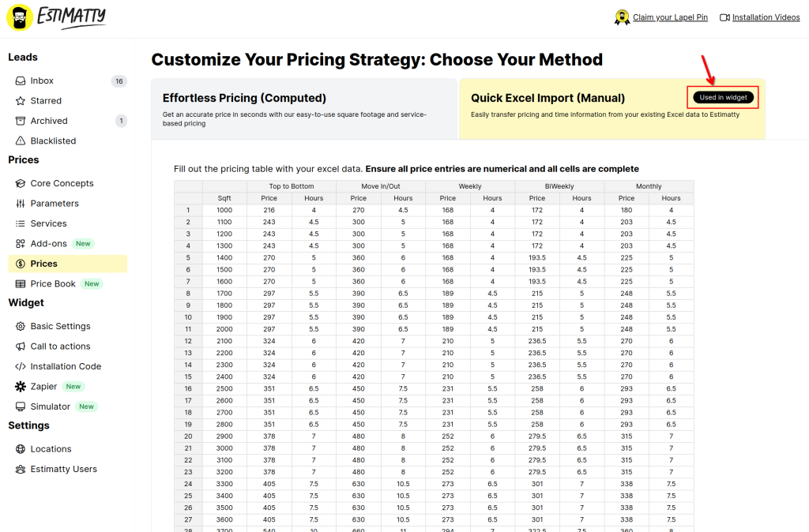Click the Weekly Hours cell in row 12
Image resolution: width=809 pixels, height=532 pixels.
[492, 341]
